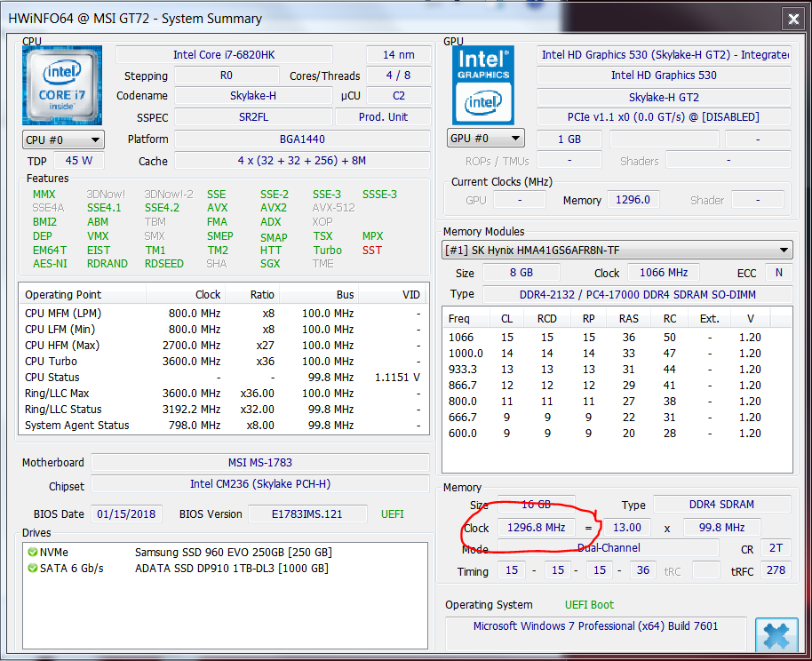Click the memory multiplier 13.00 value

(626, 528)
